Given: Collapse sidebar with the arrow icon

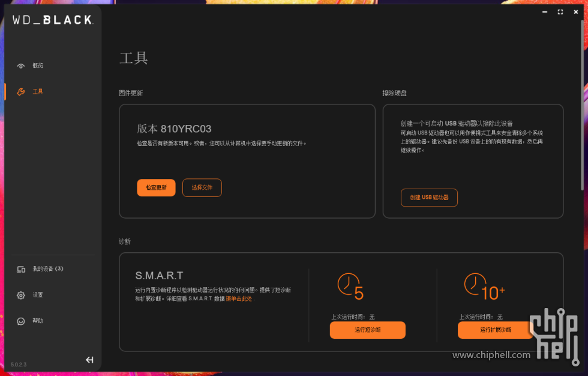Looking at the screenshot, I should 89,360.
